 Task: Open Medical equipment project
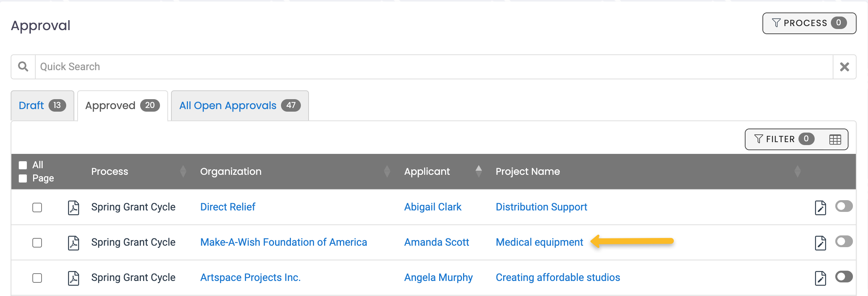coord(540,242)
